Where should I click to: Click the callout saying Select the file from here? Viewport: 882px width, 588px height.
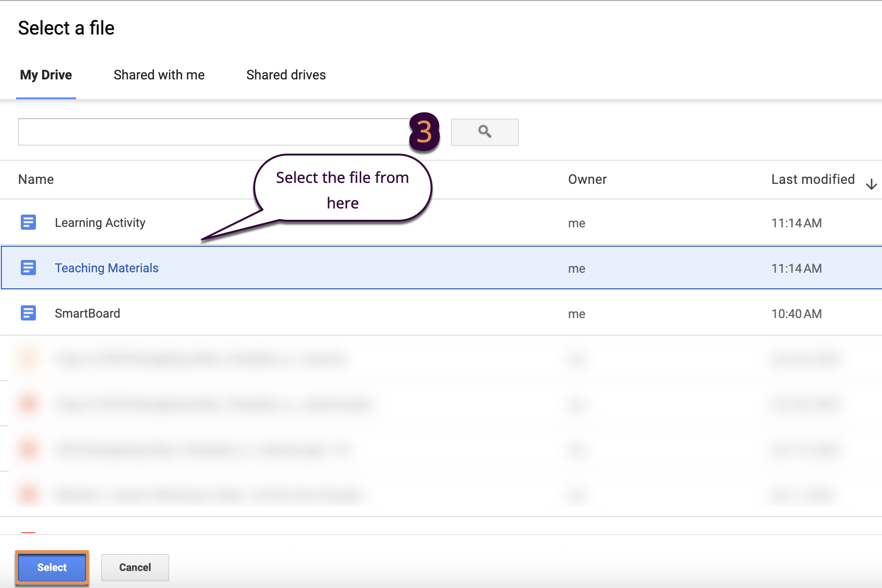pyautogui.click(x=342, y=190)
